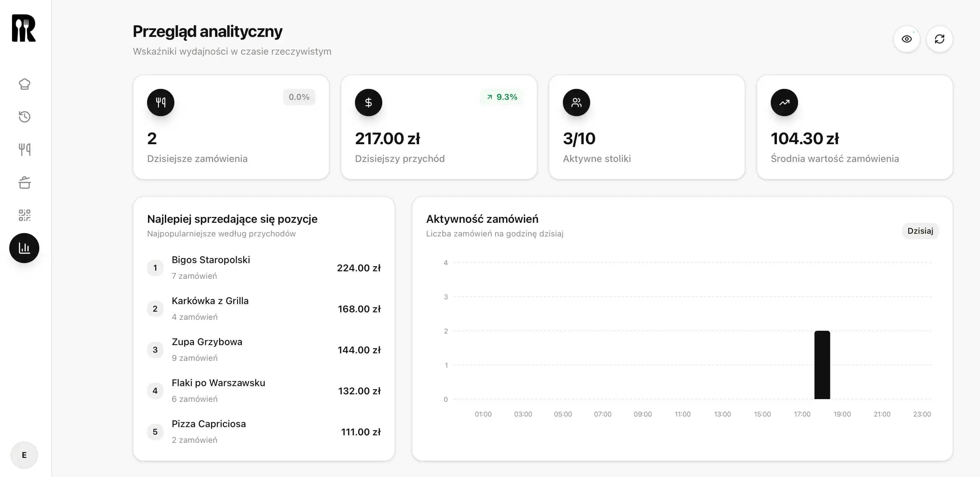The width and height of the screenshot is (980, 477).
Task: Open the user profile via E avatar
Action: point(24,455)
